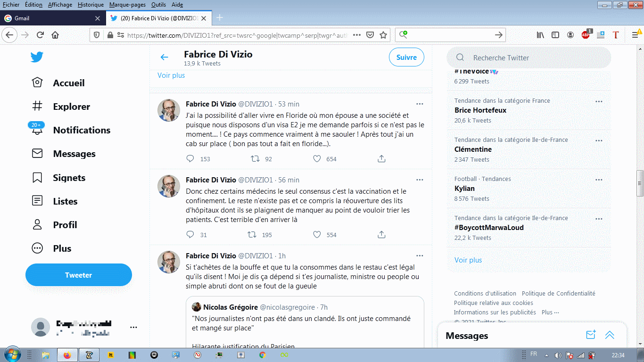Viewport: 644px width, 362px height.
Task: Toggle the Firefox sidebar view
Action: (555, 35)
